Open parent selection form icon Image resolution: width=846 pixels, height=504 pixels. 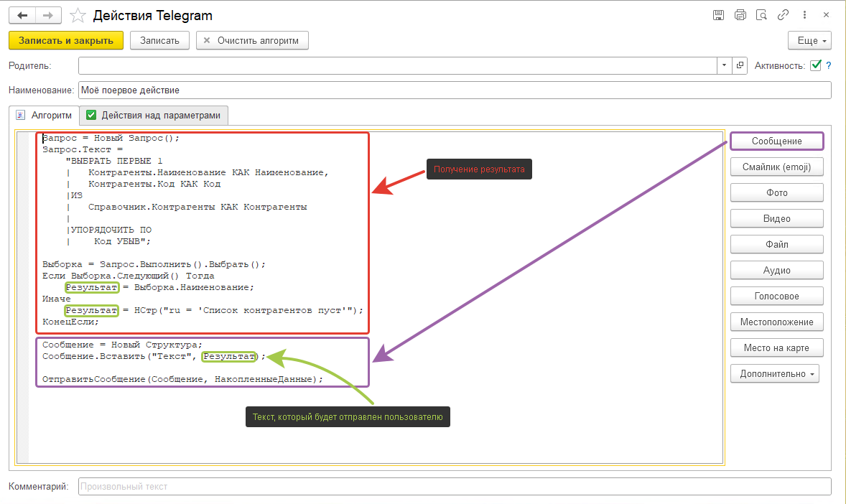tap(740, 65)
